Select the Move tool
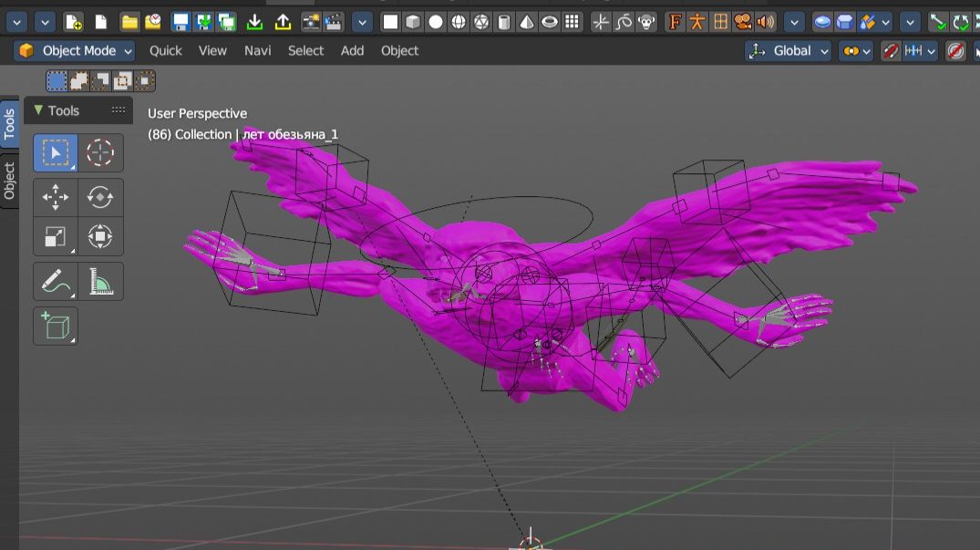 [x=55, y=197]
